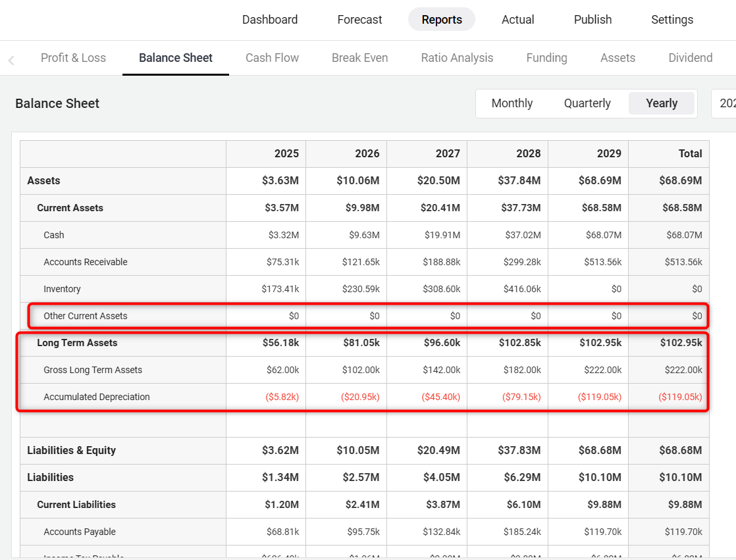Open the Dividend tab
736x560 pixels.
click(x=690, y=58)
